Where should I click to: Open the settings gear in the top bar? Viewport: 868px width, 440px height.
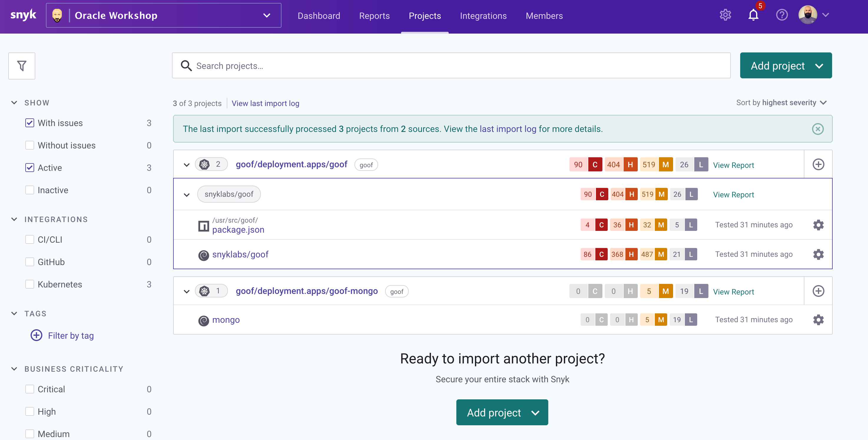point(725,15)
